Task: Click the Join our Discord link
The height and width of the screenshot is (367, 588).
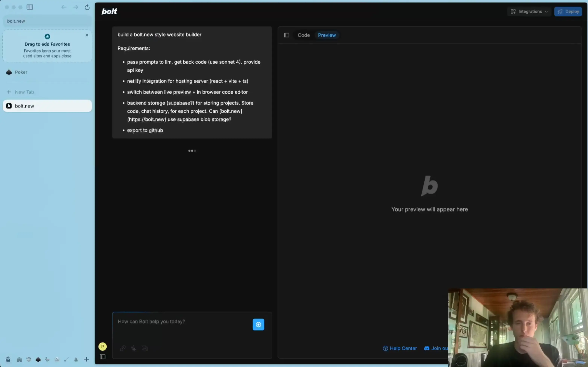Action: 436,348
